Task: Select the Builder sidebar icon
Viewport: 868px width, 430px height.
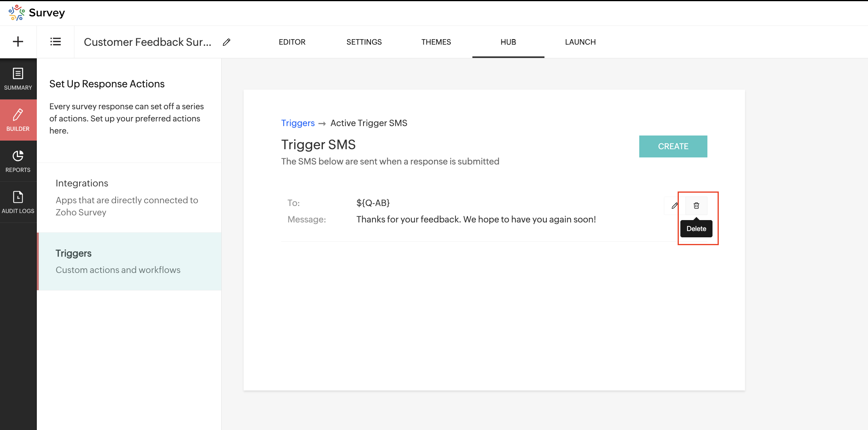Action: click(18, 120)
